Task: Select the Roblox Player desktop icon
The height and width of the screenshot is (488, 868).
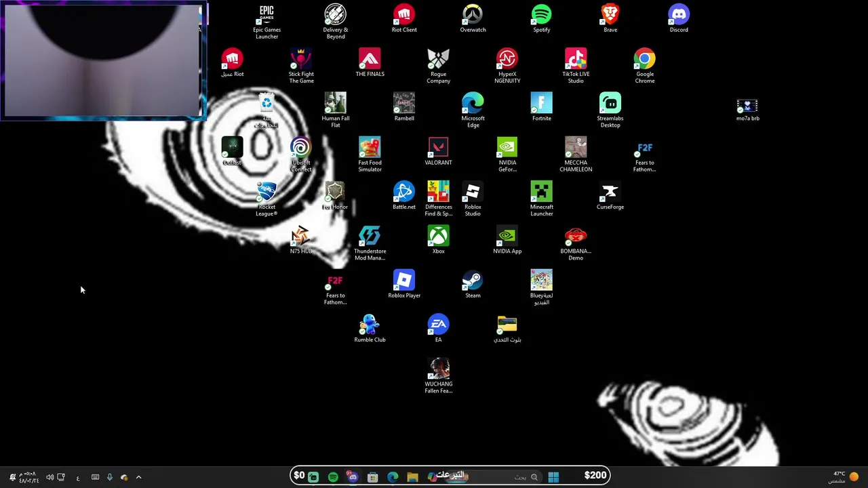Action: click(x=404, y=284)
